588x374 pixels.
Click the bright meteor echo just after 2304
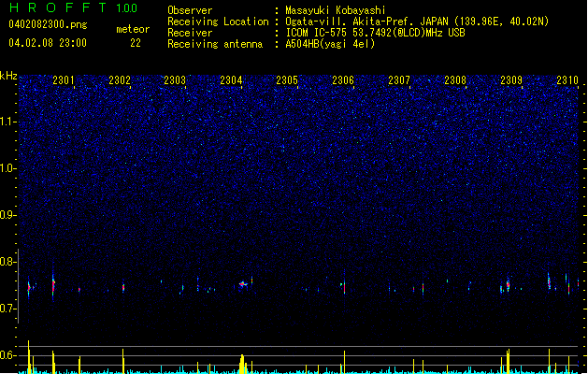coord(243,284)
